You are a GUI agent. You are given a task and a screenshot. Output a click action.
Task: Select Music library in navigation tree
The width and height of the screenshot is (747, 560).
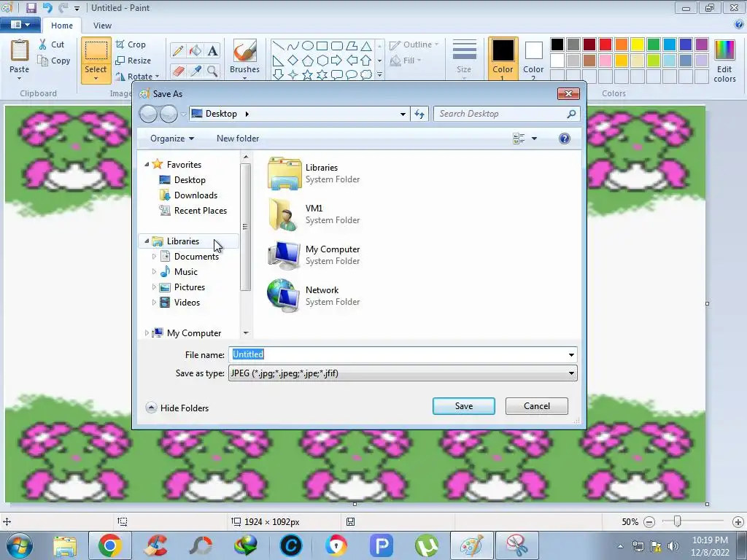[x=185, y=272]
